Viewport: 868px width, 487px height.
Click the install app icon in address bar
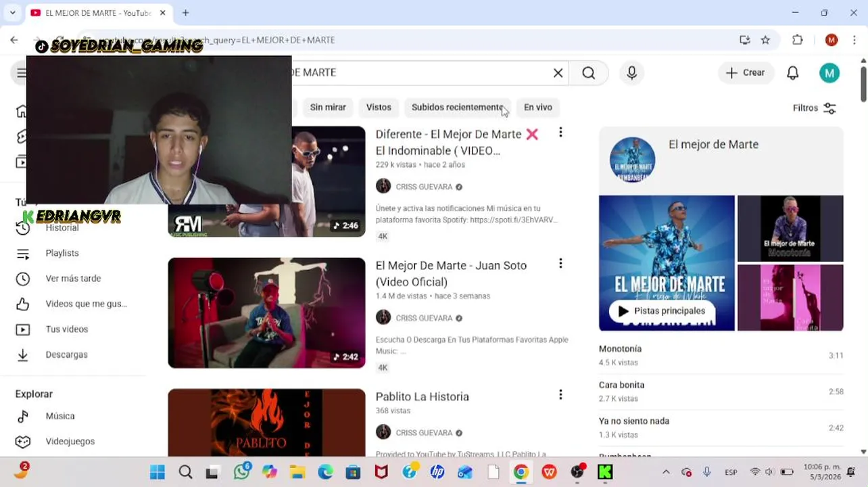(x=745, y=40)
